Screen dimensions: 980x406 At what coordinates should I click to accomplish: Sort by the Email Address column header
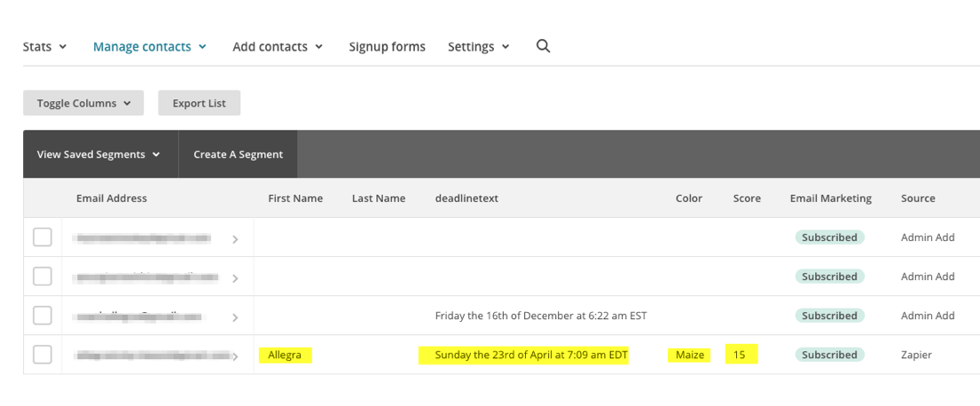click(112, 199)
